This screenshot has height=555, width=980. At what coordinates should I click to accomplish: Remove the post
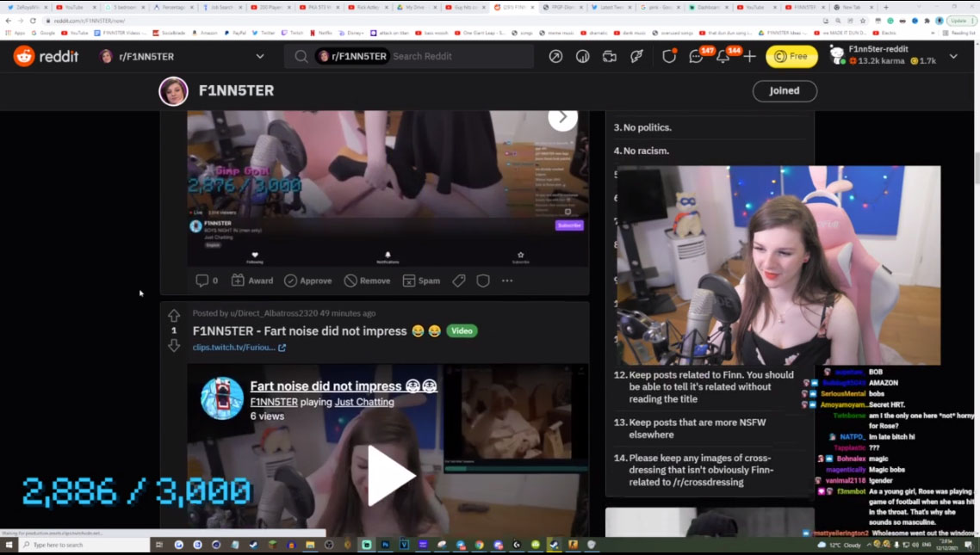(x=368, y=281)
